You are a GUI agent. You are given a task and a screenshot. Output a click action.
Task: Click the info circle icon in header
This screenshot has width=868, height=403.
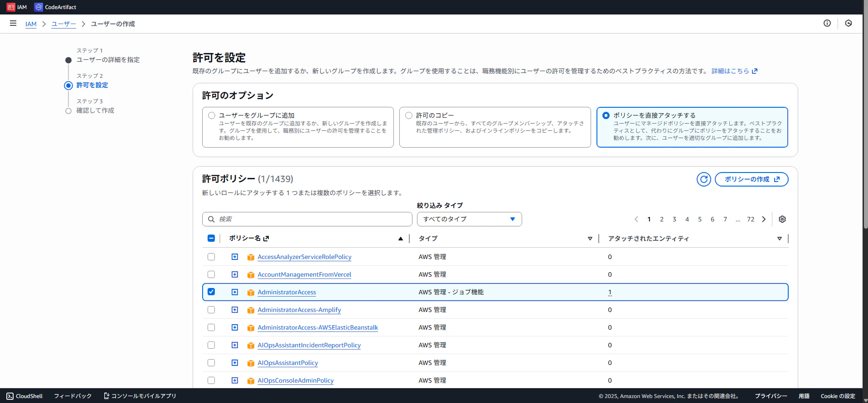point(827,24)
